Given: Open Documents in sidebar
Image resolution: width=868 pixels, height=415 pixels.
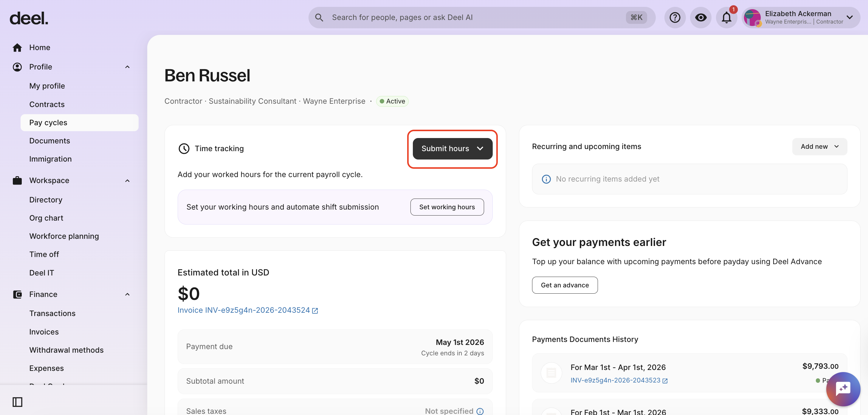Looking at the screenshot, I should 49,141.
